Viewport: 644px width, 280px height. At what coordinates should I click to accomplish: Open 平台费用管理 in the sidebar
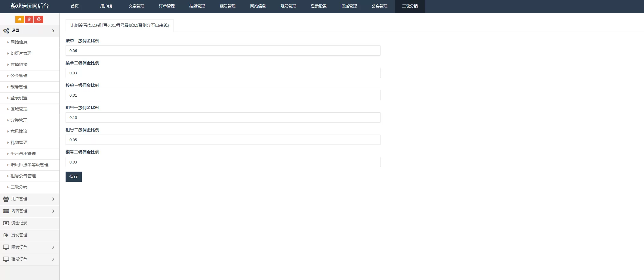23,154
